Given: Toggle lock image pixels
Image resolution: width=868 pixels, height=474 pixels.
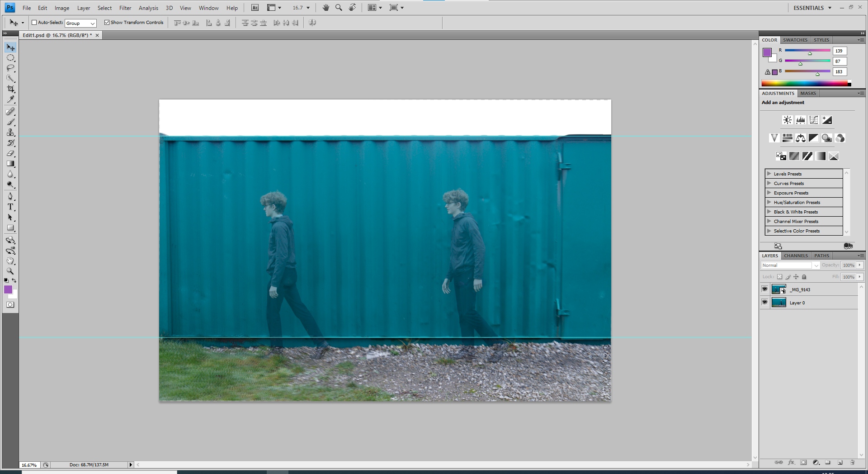Looking at the screenshot, I should [788, 277].
